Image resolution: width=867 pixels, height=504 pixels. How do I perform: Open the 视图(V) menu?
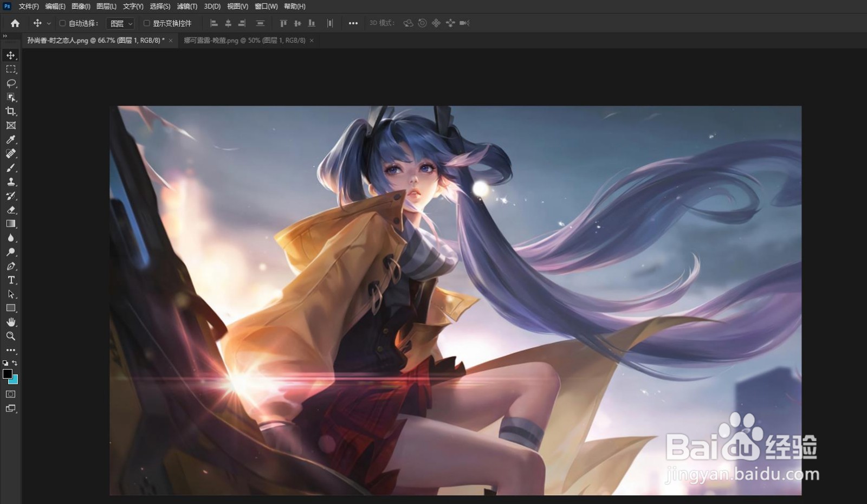tap(237, 7)
